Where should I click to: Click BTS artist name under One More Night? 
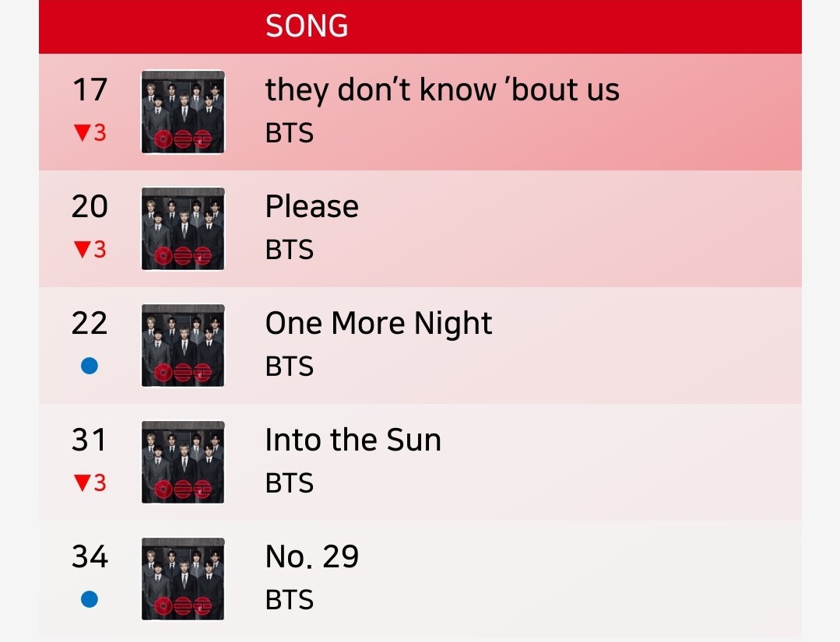click(x=290, y=367)
